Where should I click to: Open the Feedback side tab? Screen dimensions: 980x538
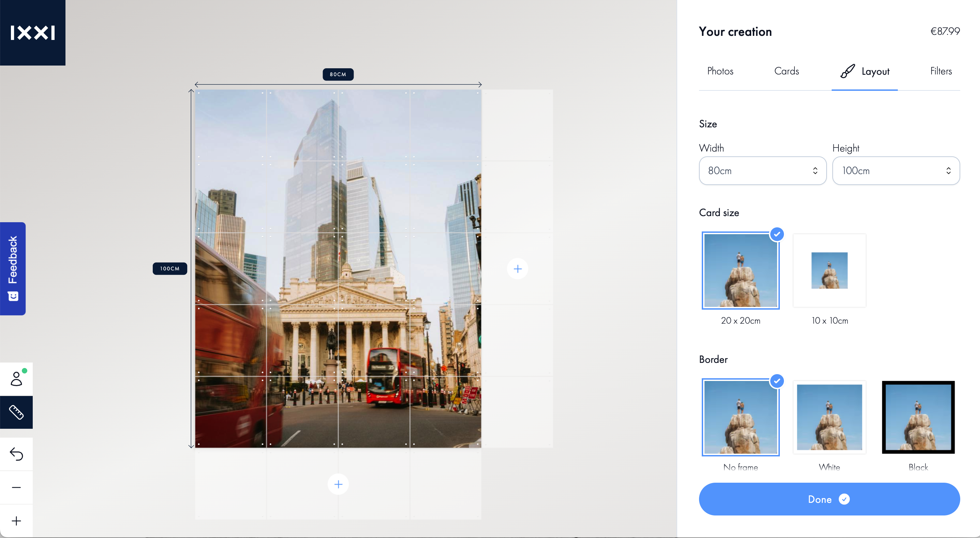coord(13,268)
